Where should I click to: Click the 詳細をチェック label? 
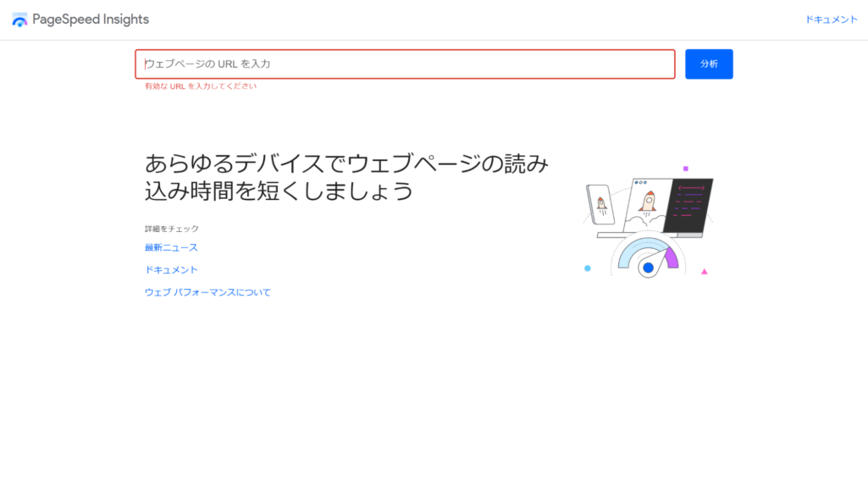pyautogui.click(x=172, y=229)
